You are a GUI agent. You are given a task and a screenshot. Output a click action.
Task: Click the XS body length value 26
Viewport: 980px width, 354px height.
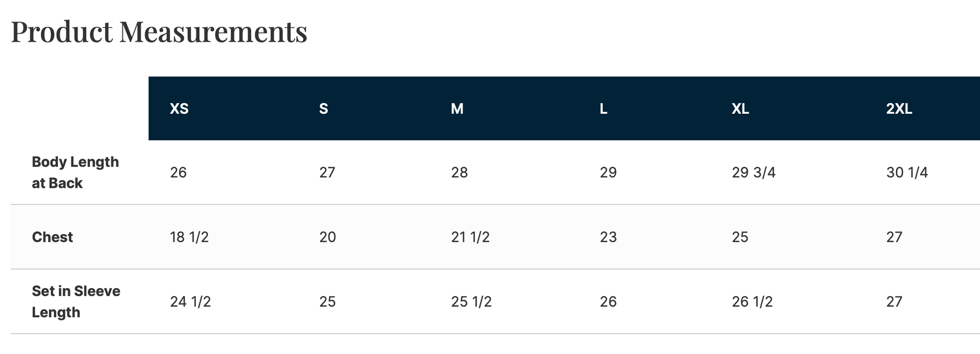tap(178, 173)
